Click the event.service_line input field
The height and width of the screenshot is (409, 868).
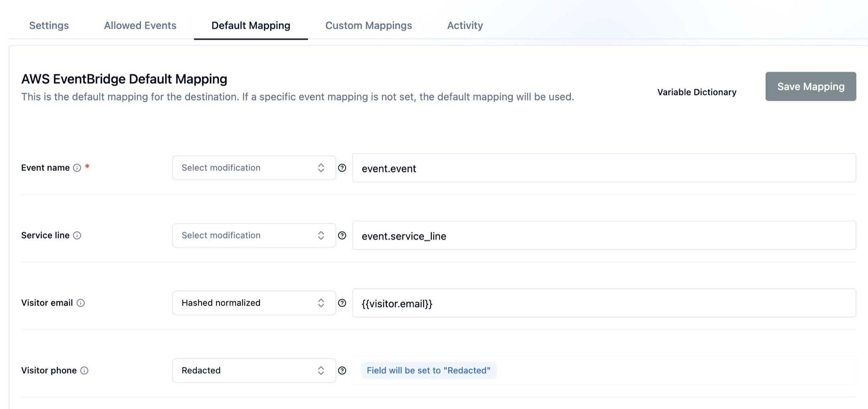[x=604, y=235]
